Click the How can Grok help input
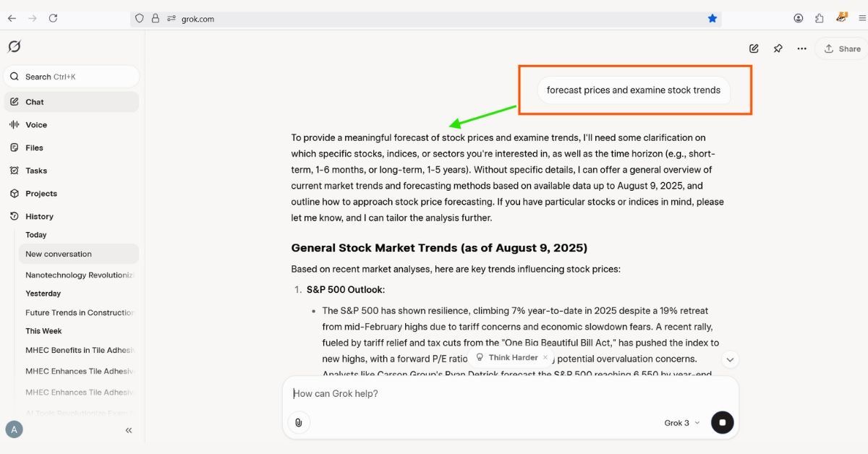 tap(506, 394)
